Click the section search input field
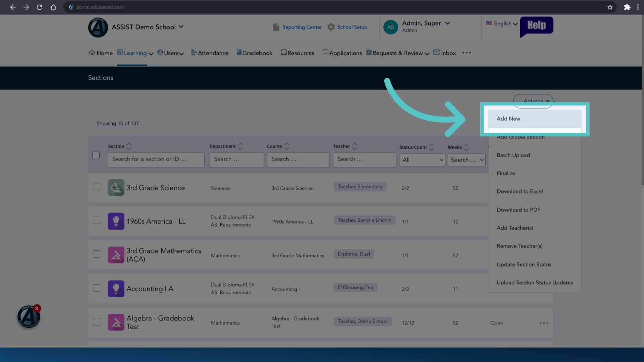Image resolution: width=644 pixels, height=362 pixels. coord(156,160)
